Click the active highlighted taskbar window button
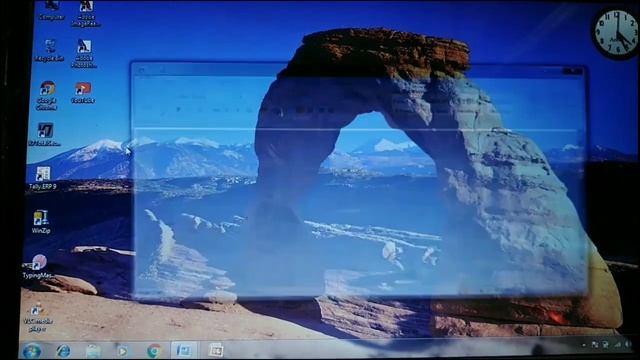Screen dimensions: 640x360 184,350
